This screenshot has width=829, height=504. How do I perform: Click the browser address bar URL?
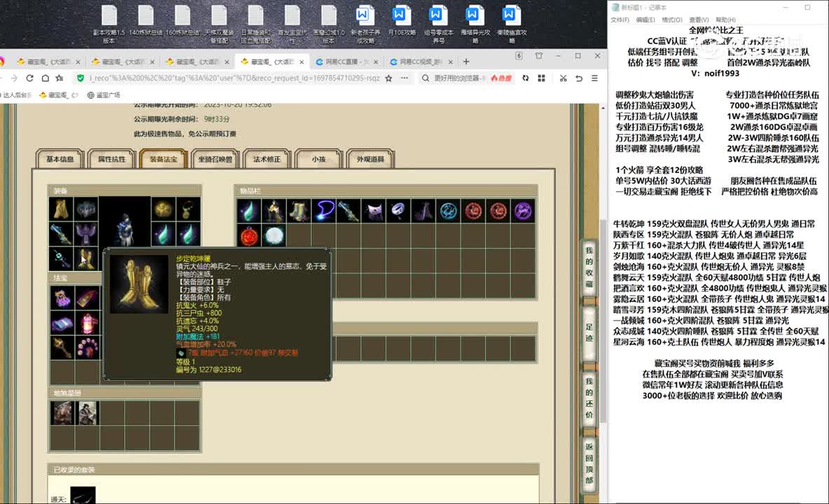pyautogui.click(x=235, y=78)
